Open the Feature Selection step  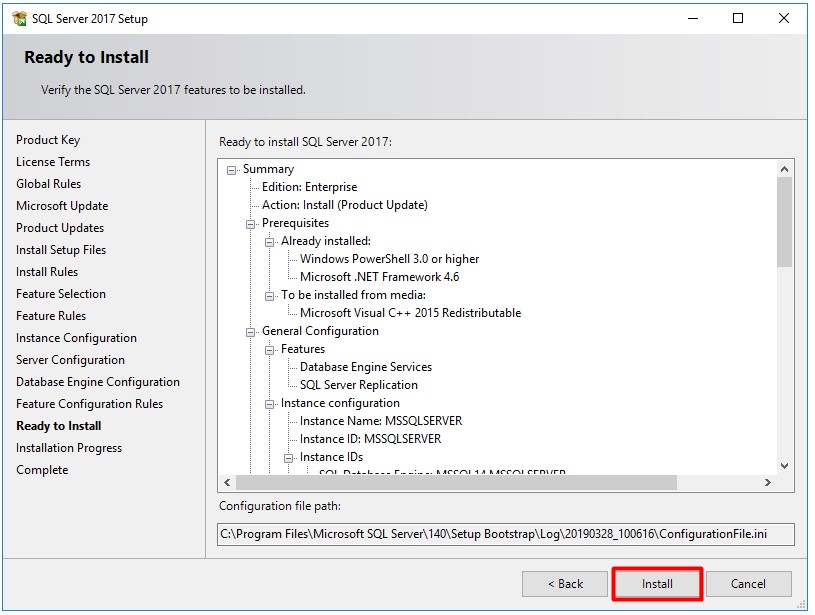point(60,294)
